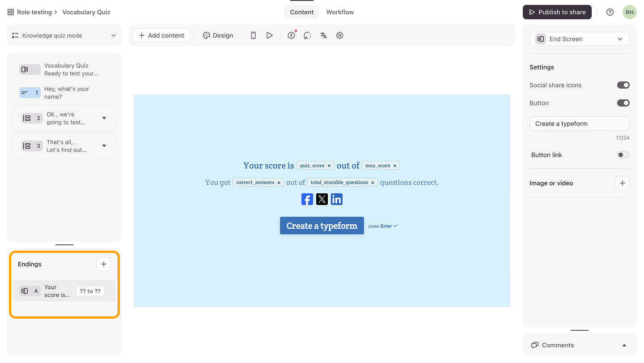Toggle Social share icons switch

pyautogui.click(x=623, y=85)
